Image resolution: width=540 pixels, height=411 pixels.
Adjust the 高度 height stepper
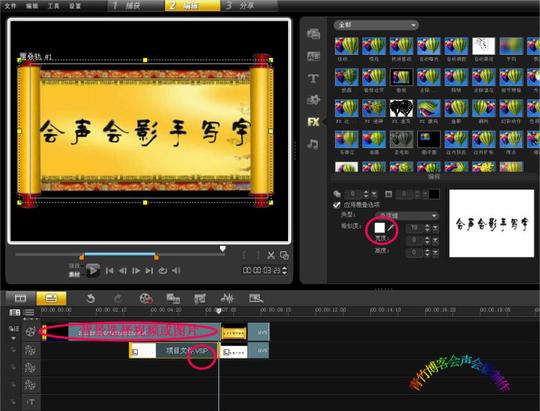[427, 253]
